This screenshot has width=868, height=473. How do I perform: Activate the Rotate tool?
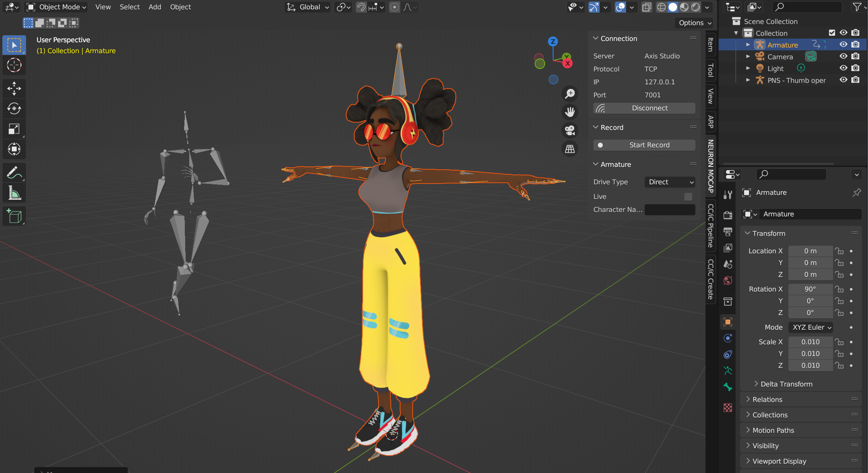(x=14, y=108)
